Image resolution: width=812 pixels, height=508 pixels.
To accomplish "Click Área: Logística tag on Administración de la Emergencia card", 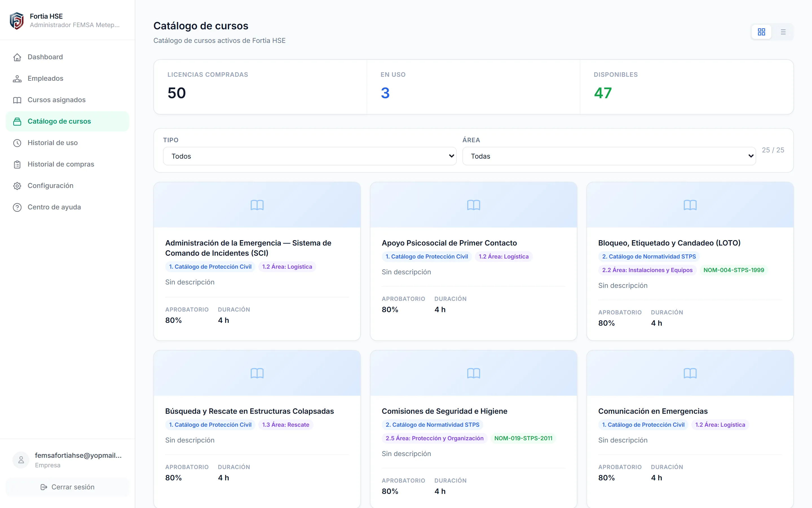I will coord(287,267).
